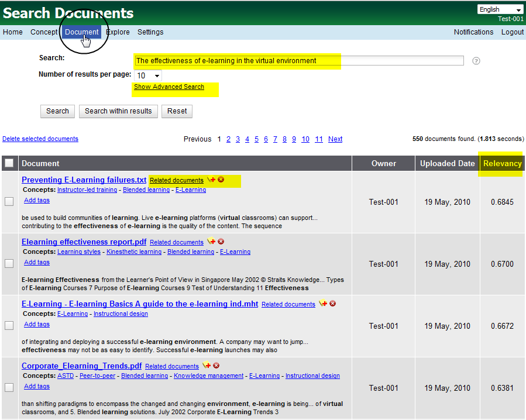Click the add-note icon beside Elearning effectiveness report.pdf
The image size is (526, 420).
click(x=211, y=242)
